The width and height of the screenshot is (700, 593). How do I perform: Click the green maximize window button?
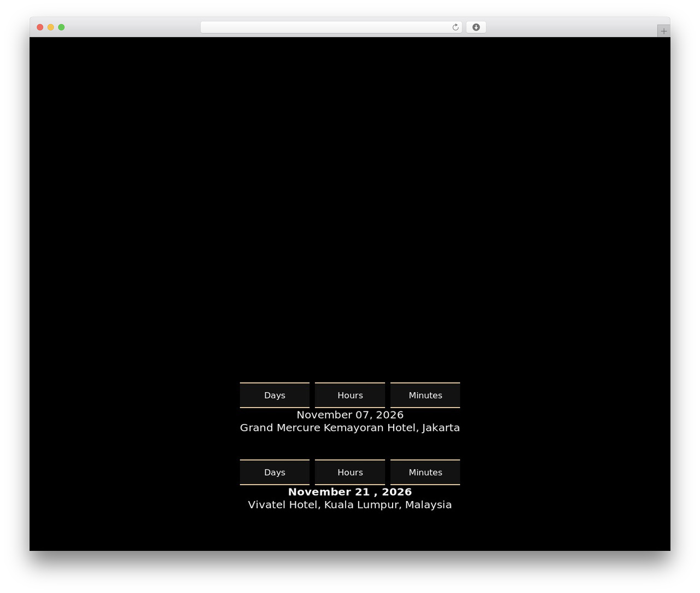tap(61, 27)
